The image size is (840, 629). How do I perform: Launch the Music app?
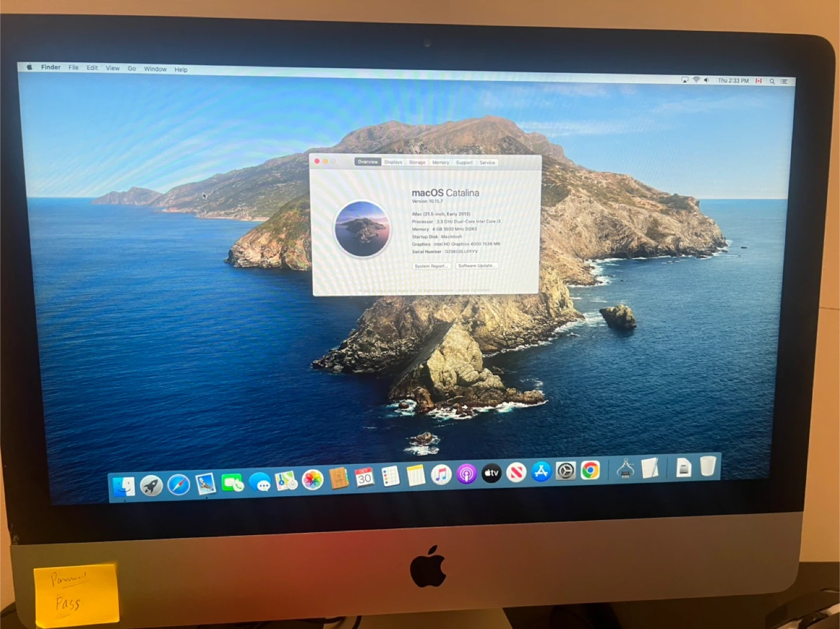pos(441,475)
